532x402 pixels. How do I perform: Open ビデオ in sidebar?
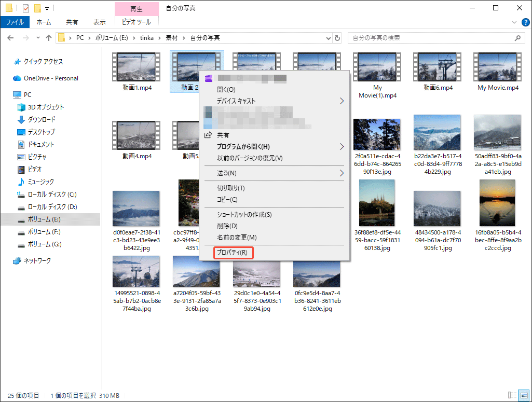point(30,169)
